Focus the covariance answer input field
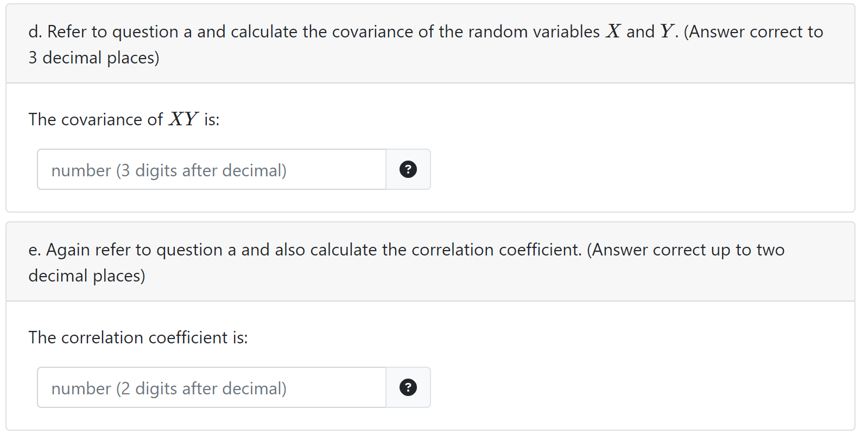868x441 pixels. [211, 169]
